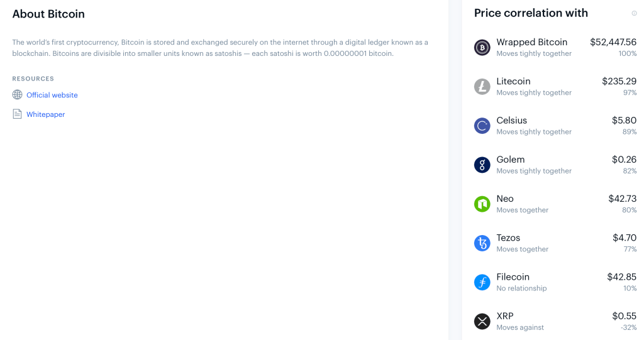Open the Golem coin name

point(511,160)
